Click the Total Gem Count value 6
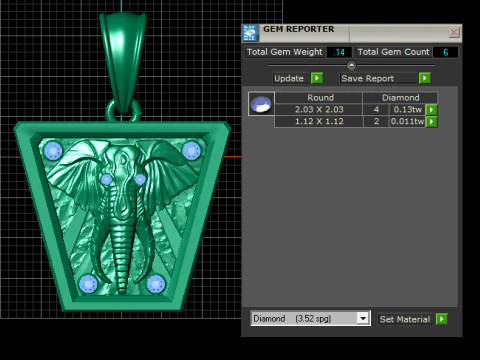 tap(445, 52)
